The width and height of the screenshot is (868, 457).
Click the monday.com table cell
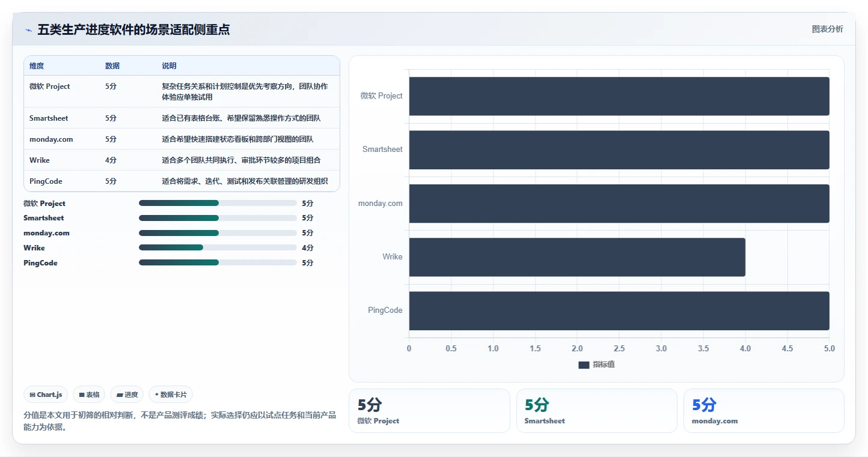pyautogui.click(x=51, y=139)
